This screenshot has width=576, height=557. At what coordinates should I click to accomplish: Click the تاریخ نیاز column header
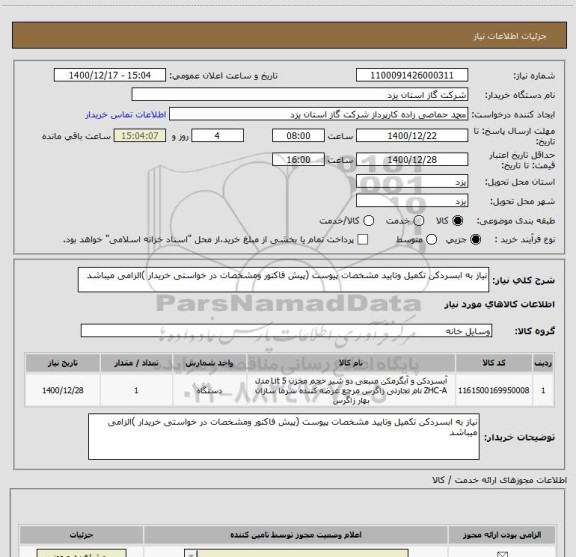[63, 363]
